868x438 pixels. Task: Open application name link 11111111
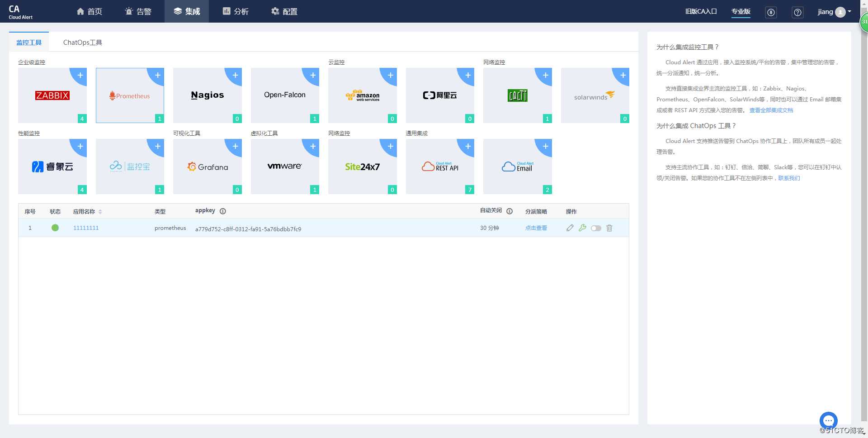86,228
